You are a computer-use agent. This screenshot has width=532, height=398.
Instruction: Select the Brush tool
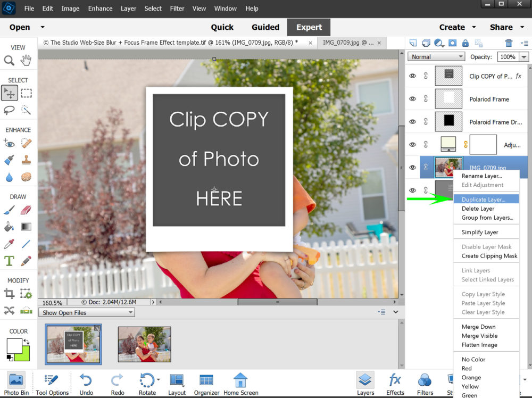tap(9, 210)
